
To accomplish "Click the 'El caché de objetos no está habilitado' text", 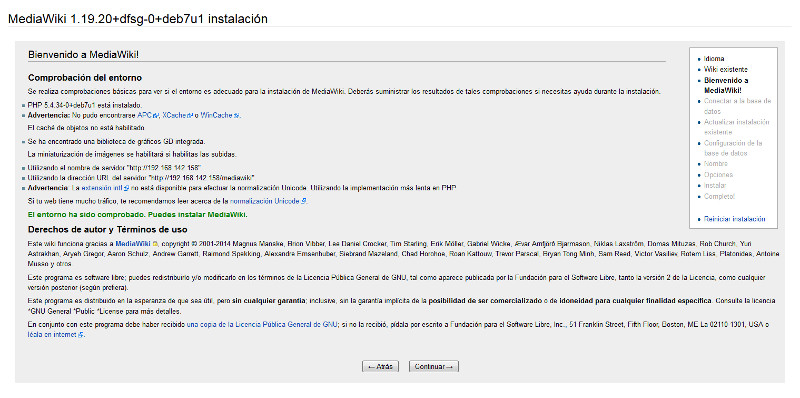I will tap(86, 128).
